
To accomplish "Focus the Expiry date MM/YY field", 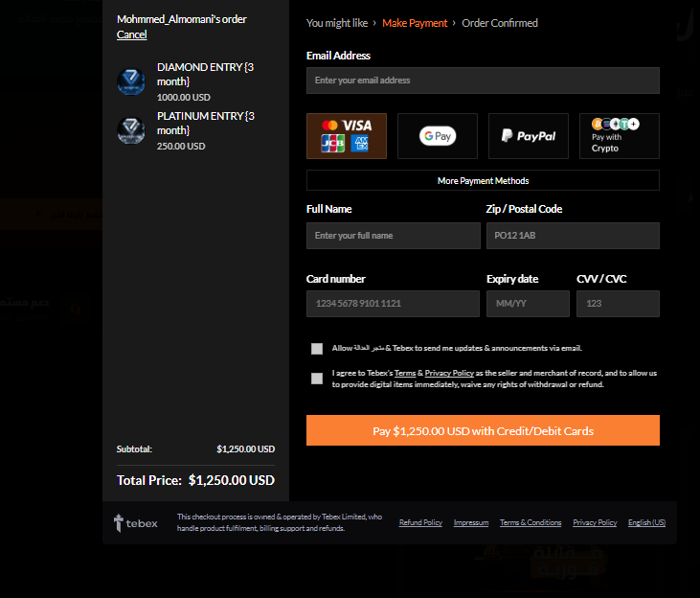I will point(529,304).
